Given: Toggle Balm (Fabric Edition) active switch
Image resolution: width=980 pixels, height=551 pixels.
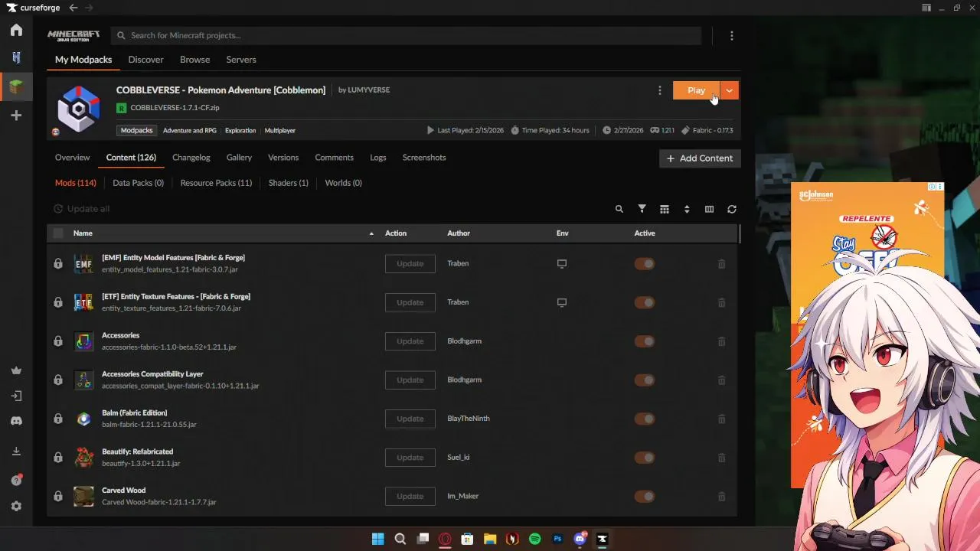Looking at the screenshot, I should coord(645,419).
